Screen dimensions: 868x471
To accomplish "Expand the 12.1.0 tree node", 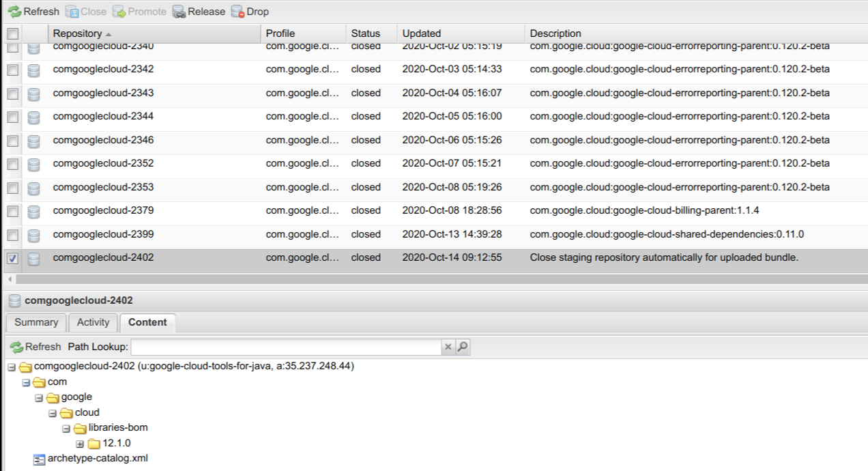I will pos(80,444).
